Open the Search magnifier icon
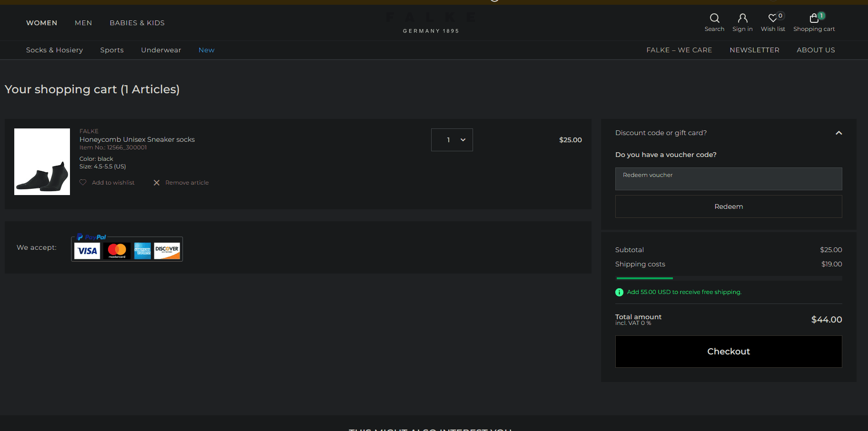The image size is (868, 431). pos(714,18)
